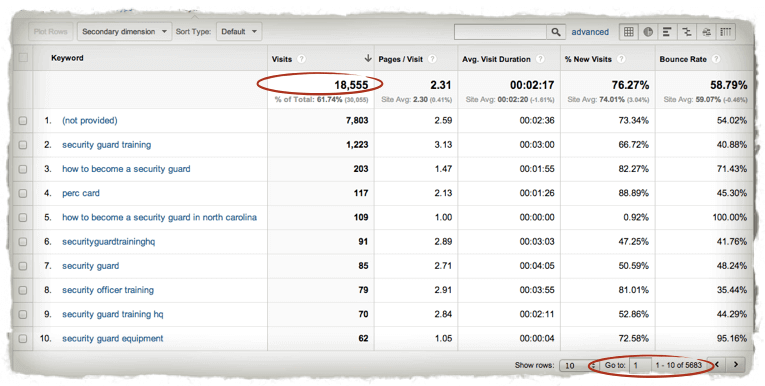The image size is (765, 386).
Task: Tick checkbox for north carolina keyword row
Action: 23,217
